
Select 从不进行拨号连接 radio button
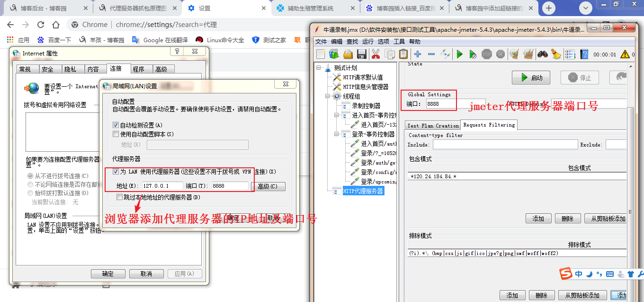pyautogui.click(x=30, y=176)
